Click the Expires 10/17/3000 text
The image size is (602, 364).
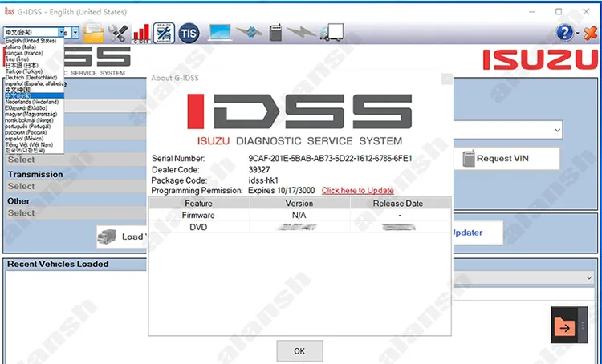(282, 191)
